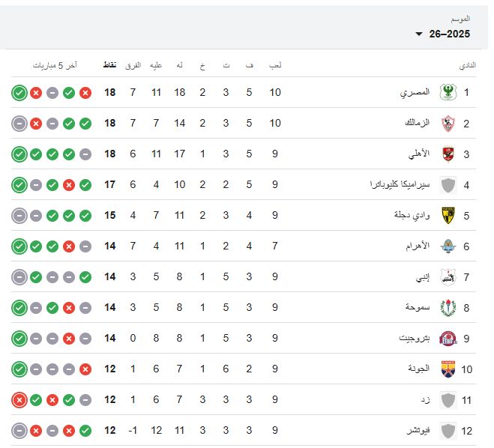Open the سيراميكا كليوباترا team page
The height and width of the screenshot is (448, 494).
point(397,185)
